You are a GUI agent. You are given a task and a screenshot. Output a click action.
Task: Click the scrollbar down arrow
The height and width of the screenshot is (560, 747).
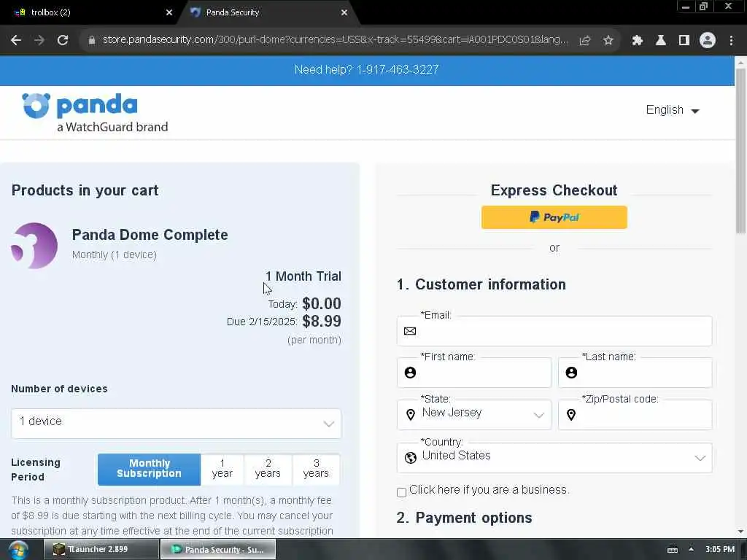pos(741,532)
